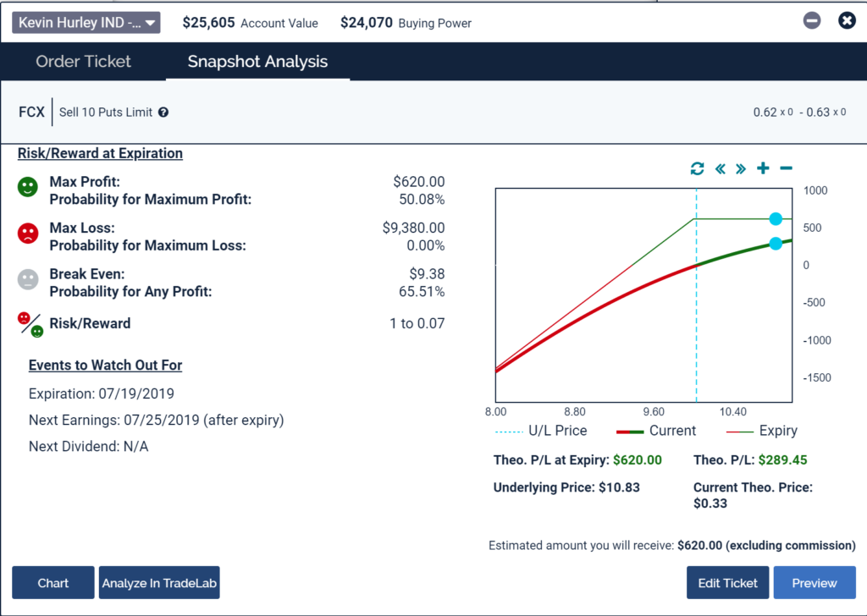The height and width of the screenshot is (616, 867).
Task: Click the green smiley Max Profit icon
Action: [28, 188]
